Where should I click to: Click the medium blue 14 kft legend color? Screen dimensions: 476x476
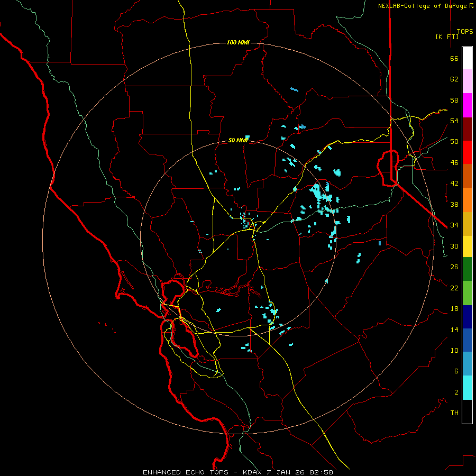pos(467,340)
